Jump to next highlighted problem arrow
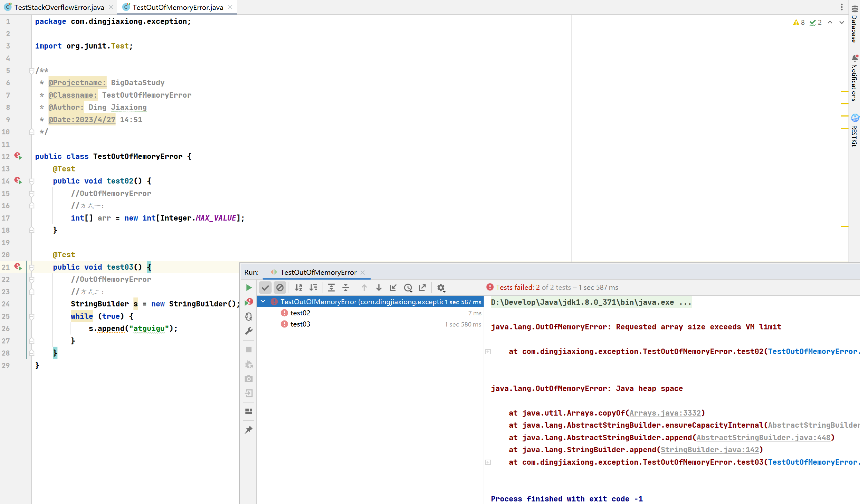860x504 pixels. click(x=842, y=23)
